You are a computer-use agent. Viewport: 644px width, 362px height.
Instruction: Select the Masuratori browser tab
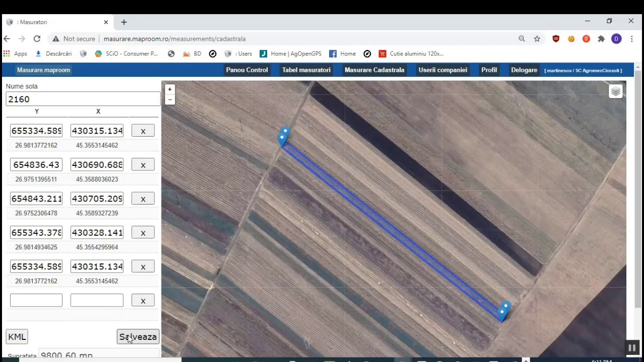(x=57, y=22)
